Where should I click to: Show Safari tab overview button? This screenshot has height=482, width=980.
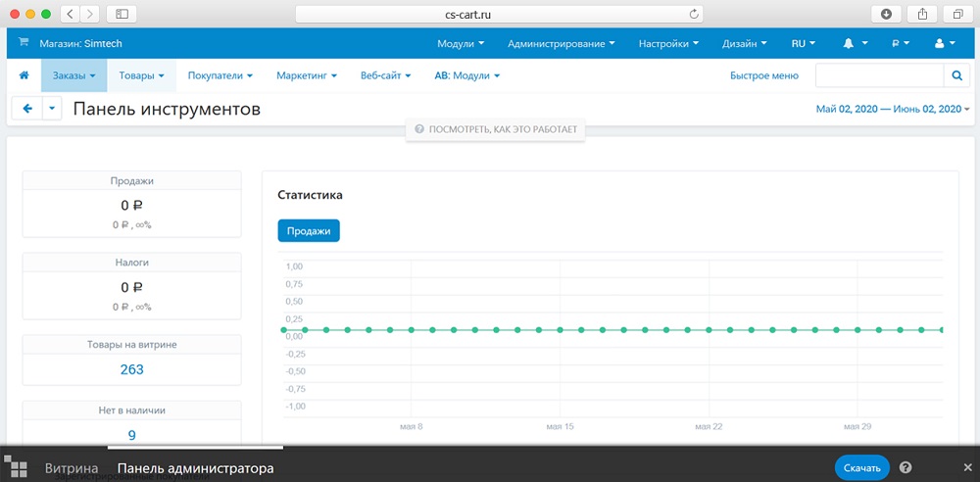tap(957, 13)
